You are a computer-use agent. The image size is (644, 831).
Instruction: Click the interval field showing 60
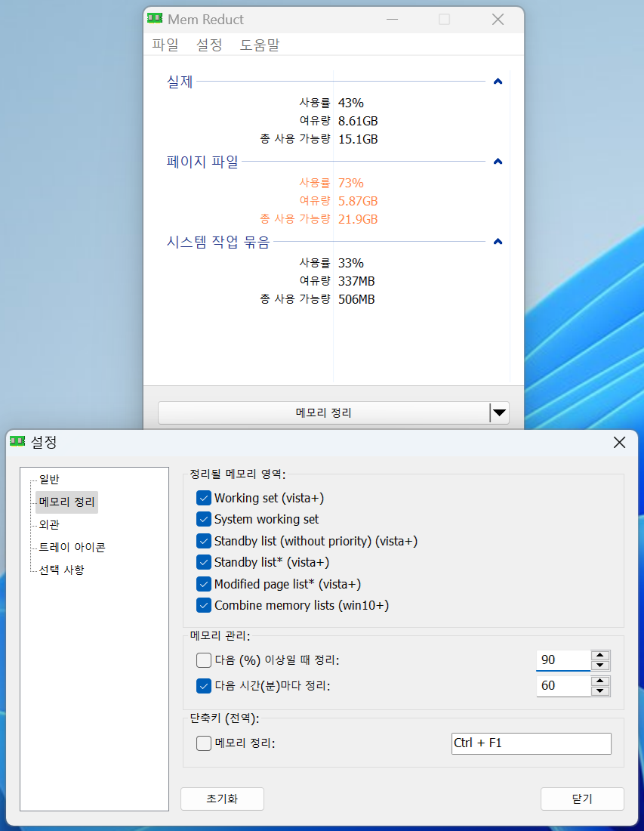pyautogui.click(x=563, y=686)
